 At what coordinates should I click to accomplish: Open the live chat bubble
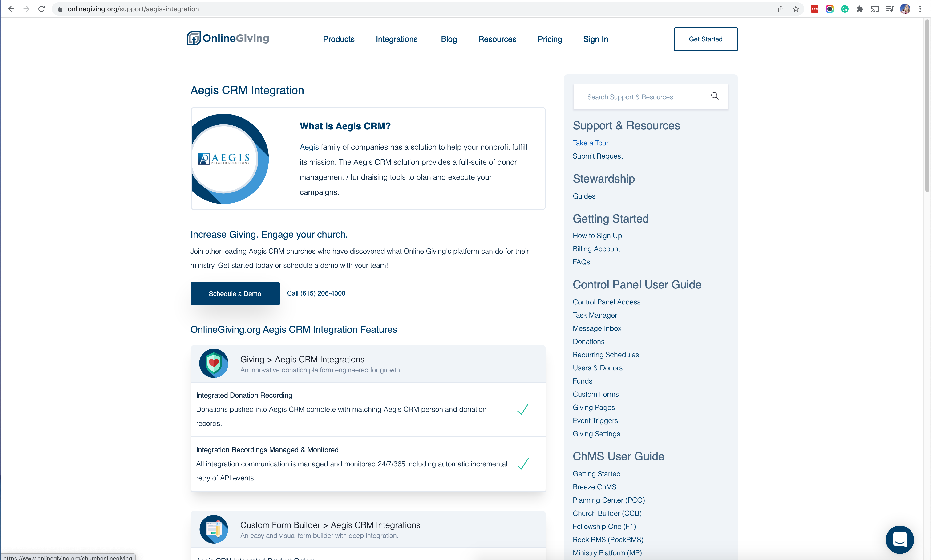point(900,539)
